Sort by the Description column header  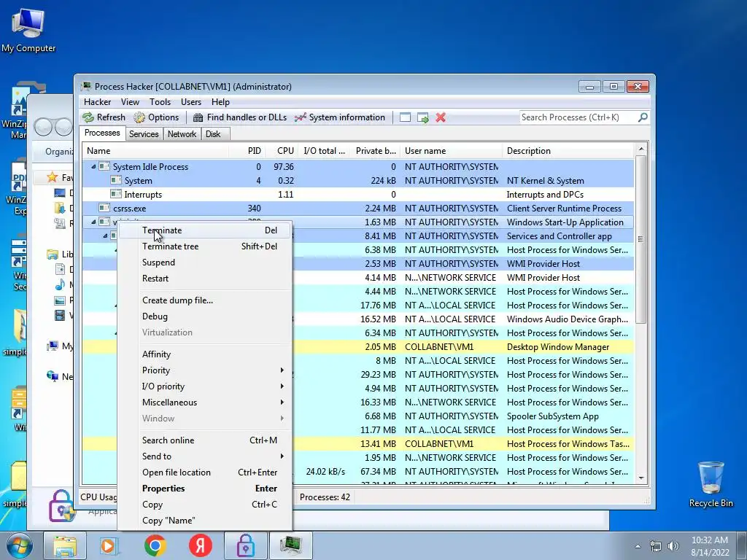(568, 151)
